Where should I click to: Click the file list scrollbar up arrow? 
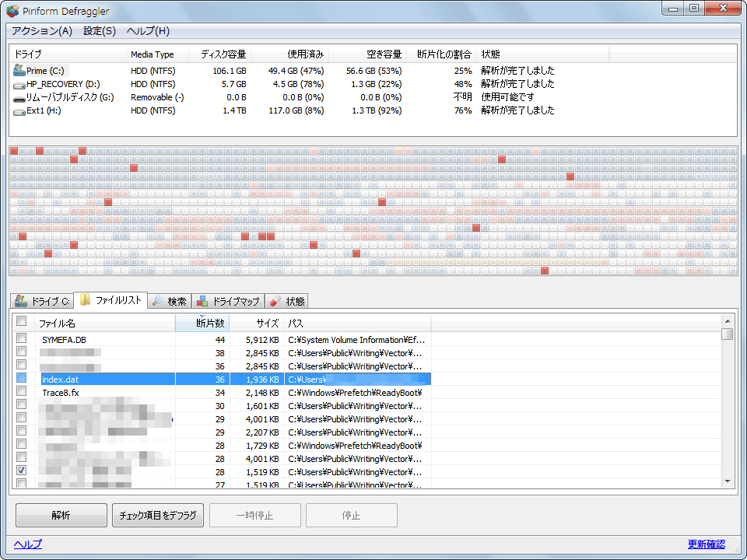click(728, 321)
